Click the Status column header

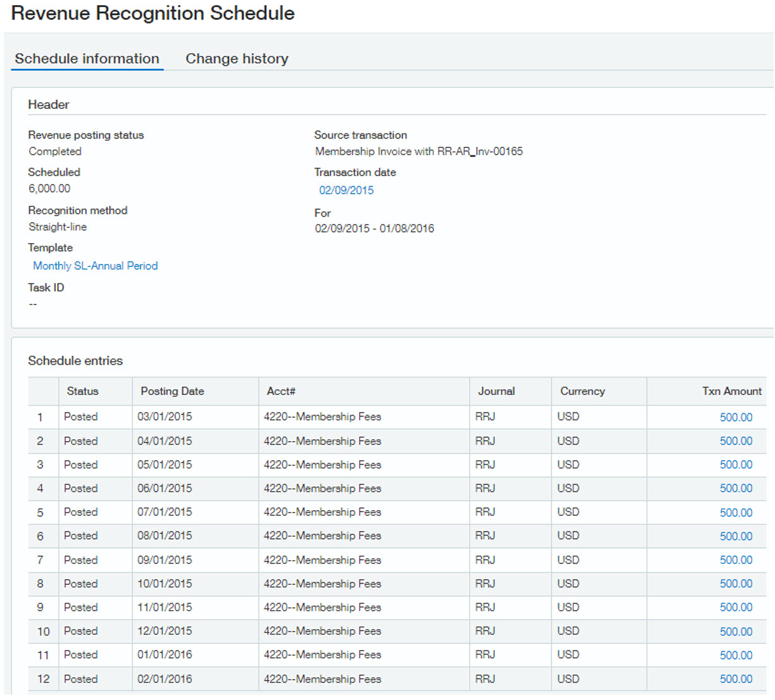point(82,391)
